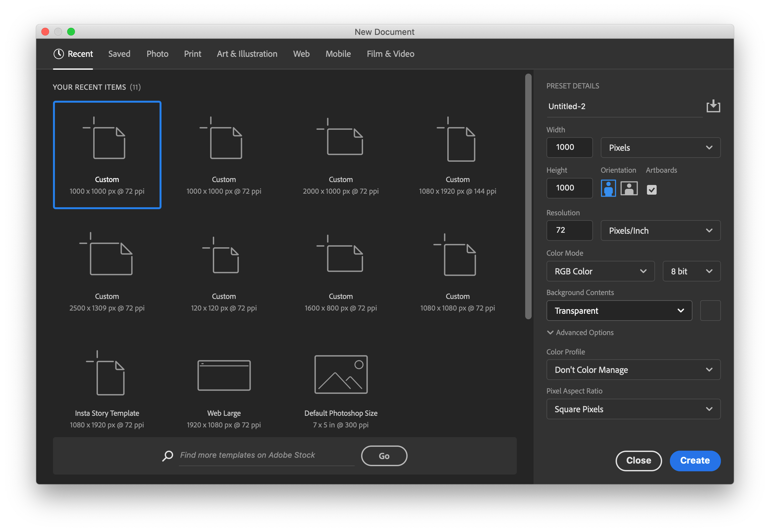
Task: Switch to the Saved tab
Action: pyautogui.click(x=119, y=54)
